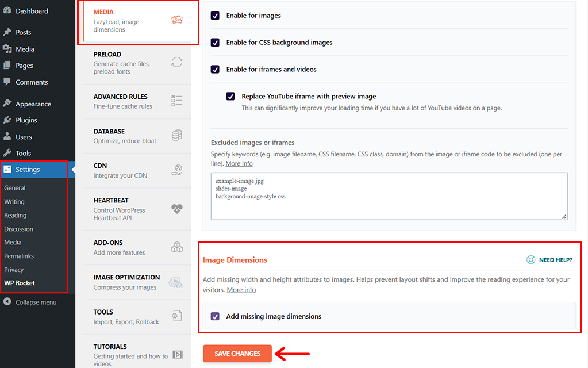Toggle Enable for CSS background images
Screen dimensions: 588x368
(215, 43)
